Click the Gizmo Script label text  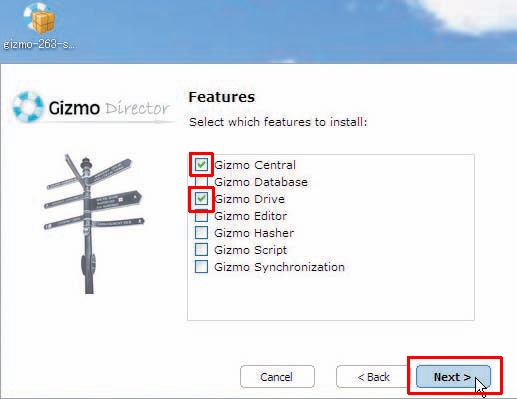click(251, 250)
